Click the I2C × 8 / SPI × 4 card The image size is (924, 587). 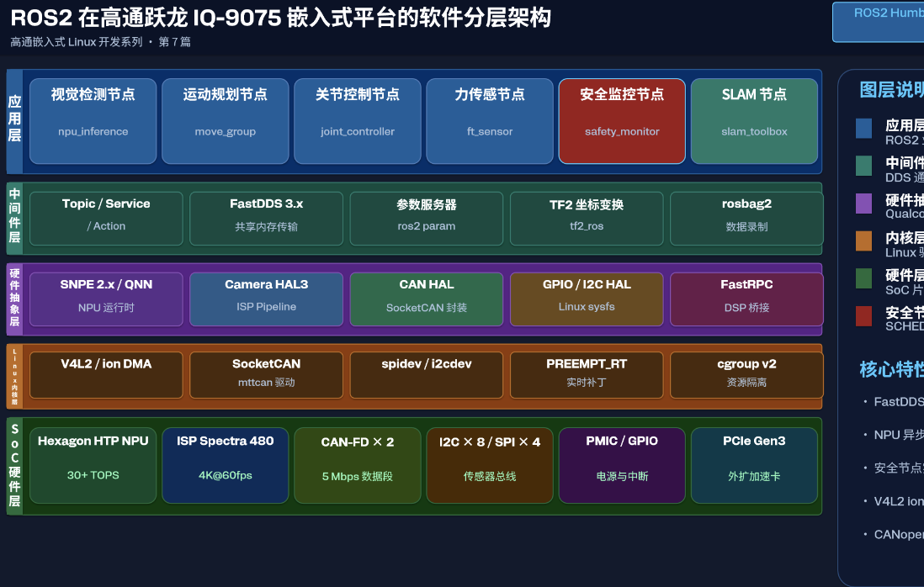click(x=490, y=466)
